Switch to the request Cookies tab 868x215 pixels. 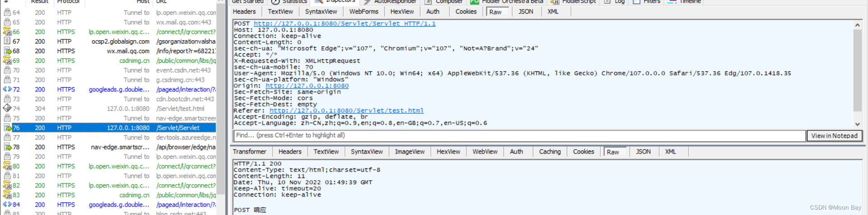(x=466, y=12)
